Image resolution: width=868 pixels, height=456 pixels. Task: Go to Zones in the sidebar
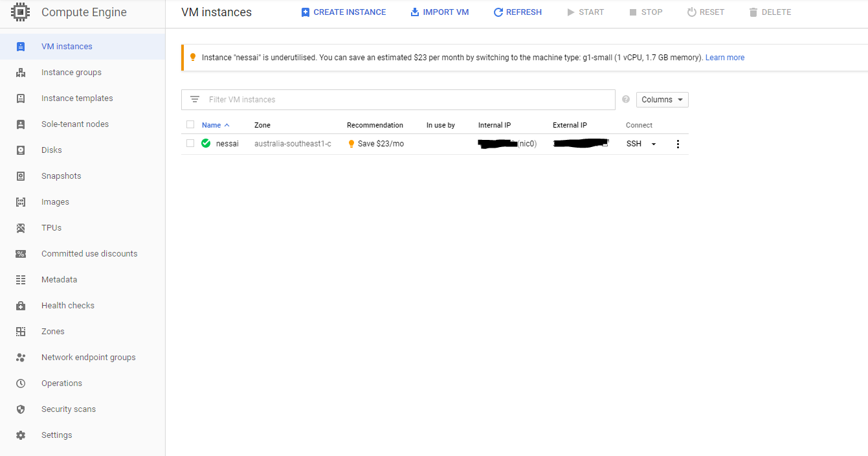53,332
